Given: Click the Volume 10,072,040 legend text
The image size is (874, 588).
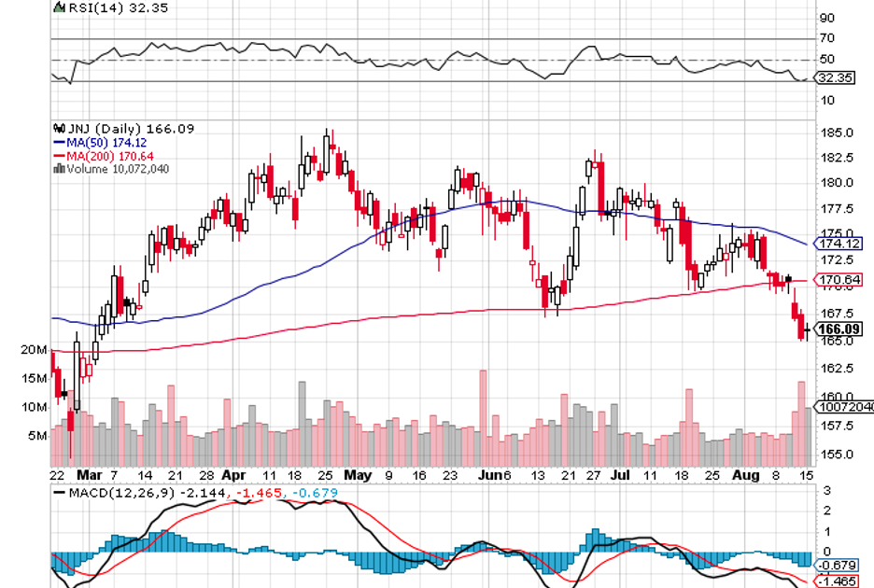Looking at the screenshot, I should [x=117, y=169].
